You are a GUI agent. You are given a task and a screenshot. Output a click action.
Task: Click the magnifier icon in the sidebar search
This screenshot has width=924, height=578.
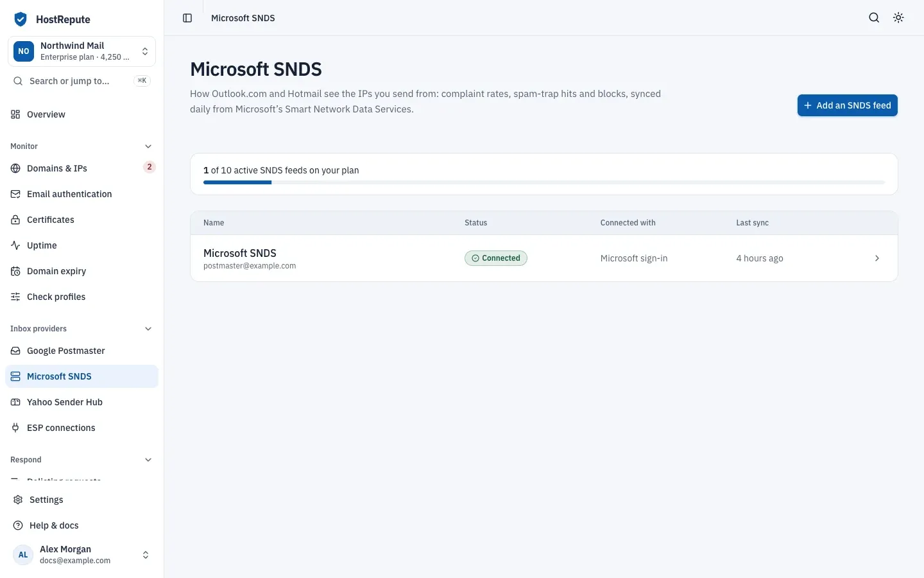tap(18, 81)
